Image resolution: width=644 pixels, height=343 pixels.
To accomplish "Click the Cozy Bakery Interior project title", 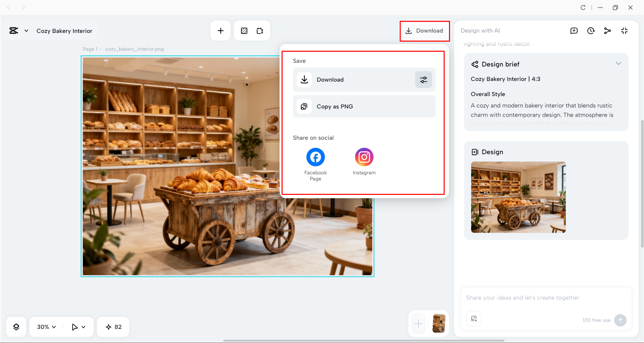I will (x=64, y=31).
